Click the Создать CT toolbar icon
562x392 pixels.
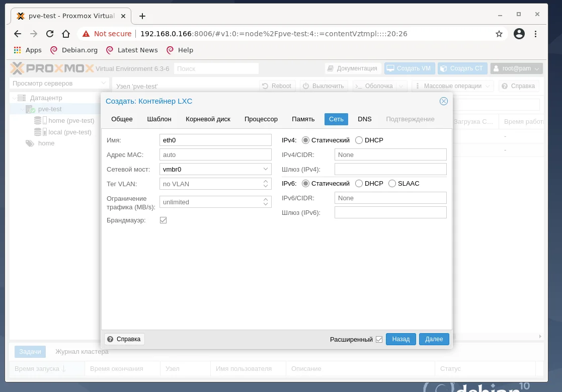(x=444, y=68)
